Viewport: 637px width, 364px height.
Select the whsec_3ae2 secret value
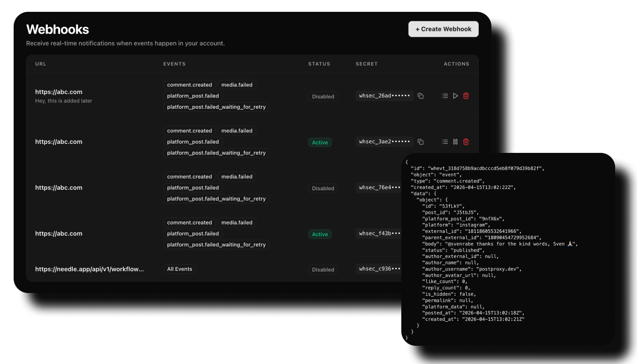[384, 142]
